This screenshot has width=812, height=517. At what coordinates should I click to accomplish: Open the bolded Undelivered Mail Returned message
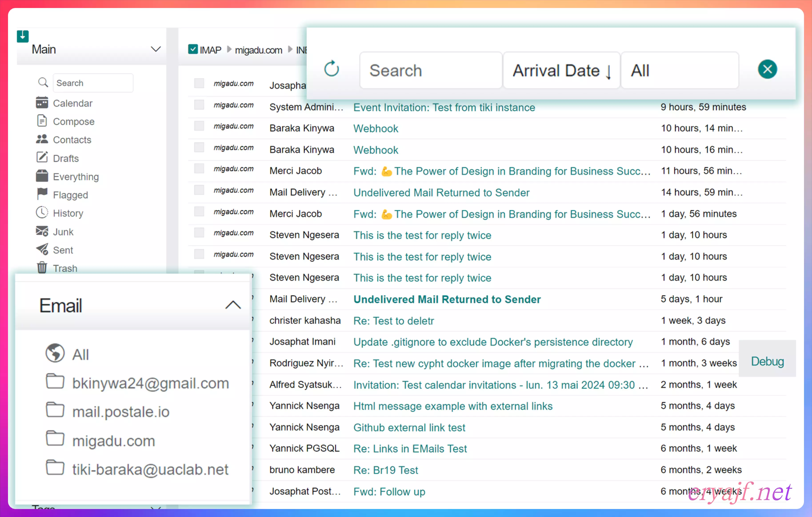coord(447,299)
